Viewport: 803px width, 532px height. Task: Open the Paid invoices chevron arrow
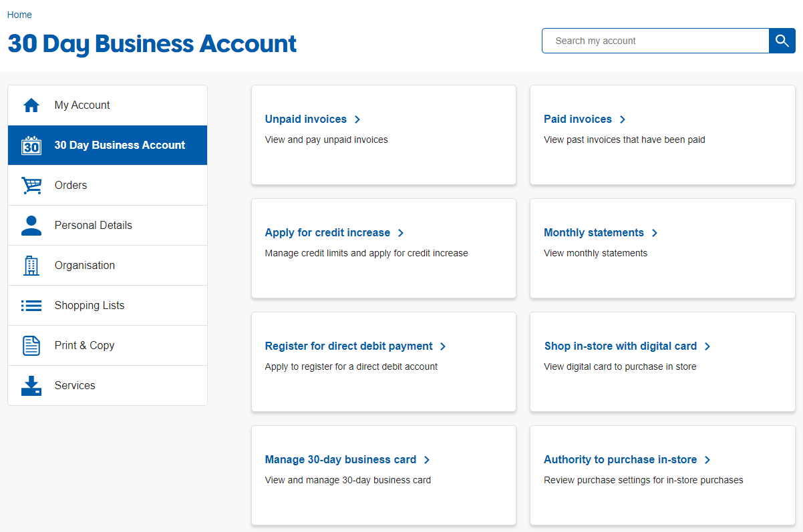point(622,119)
